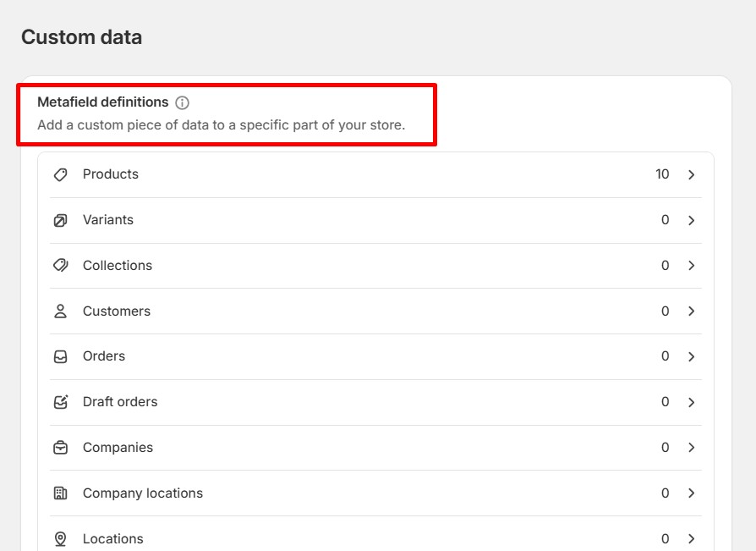Open Draft orders metafield definitions

point(375,402)
